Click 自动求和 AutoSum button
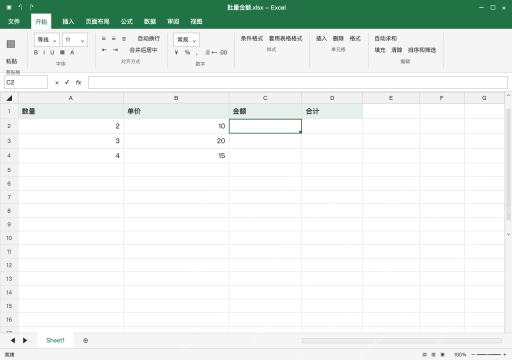The width and height of the screenshot is (512, 360). [386, 39]
